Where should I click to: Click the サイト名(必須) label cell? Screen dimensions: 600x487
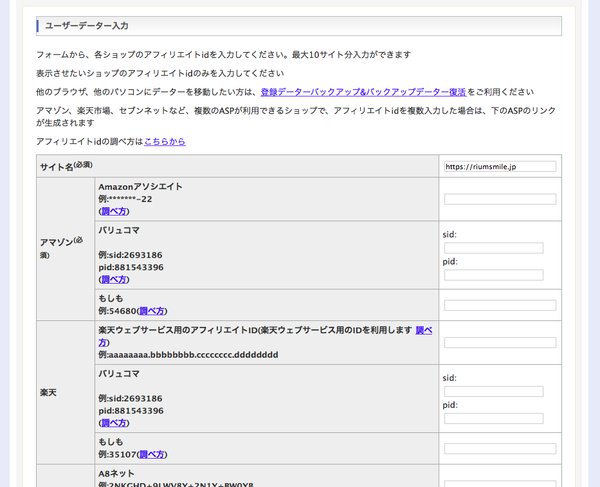(x=237, y=166)
